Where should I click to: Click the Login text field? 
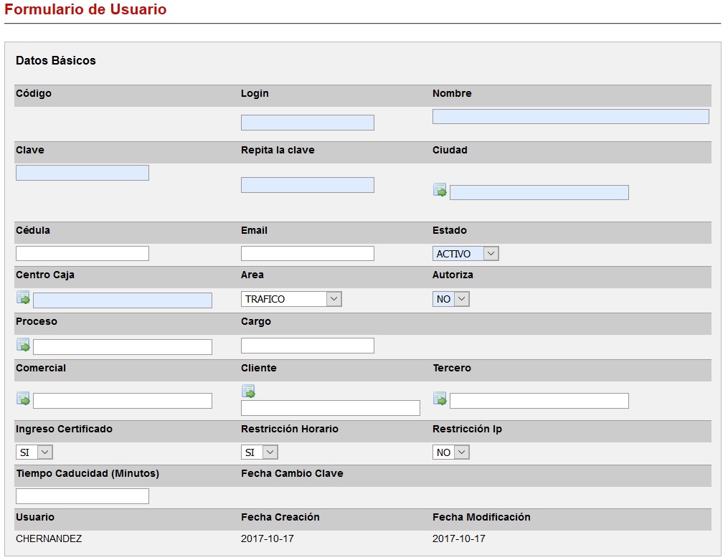pyautogui.click(x=307, y=123)
